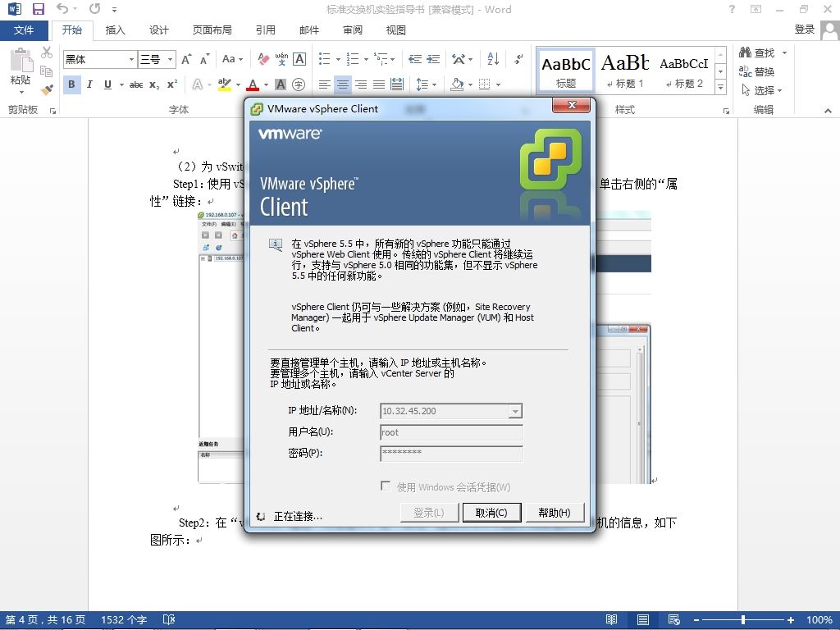The image size is (840, 630).
Task: Click the Redo icon in quick access toolbar
Action: click(95, 8)
